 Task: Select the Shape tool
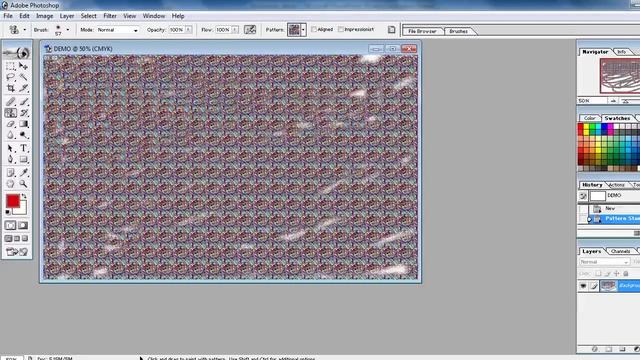[23, 160]
